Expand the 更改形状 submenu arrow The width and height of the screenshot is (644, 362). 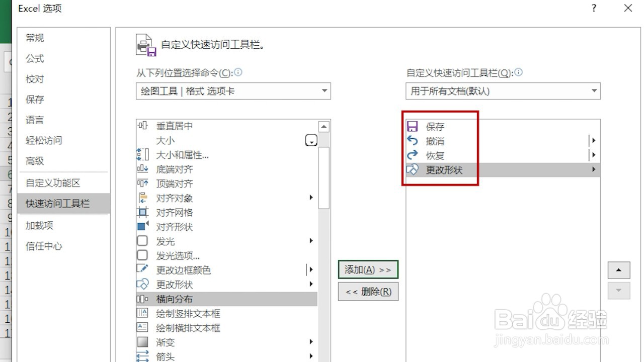594,169
